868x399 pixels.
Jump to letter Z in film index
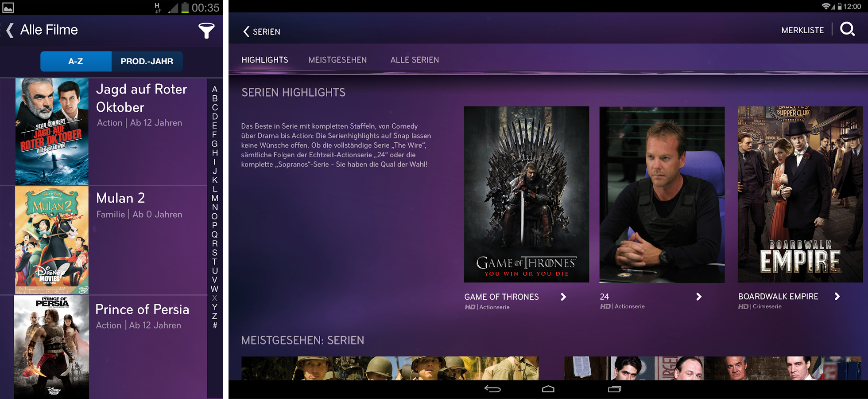tap(215, 316)
